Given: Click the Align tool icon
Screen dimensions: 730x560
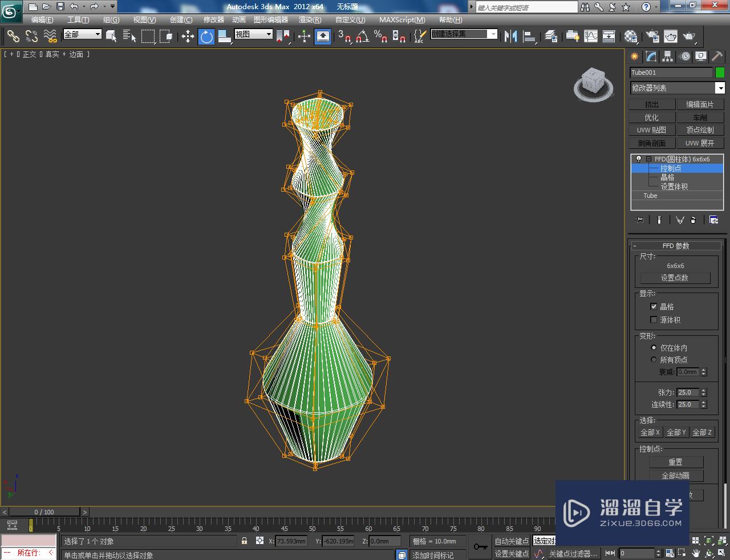Looking at the screenshot, I should [x=530, y=36].
